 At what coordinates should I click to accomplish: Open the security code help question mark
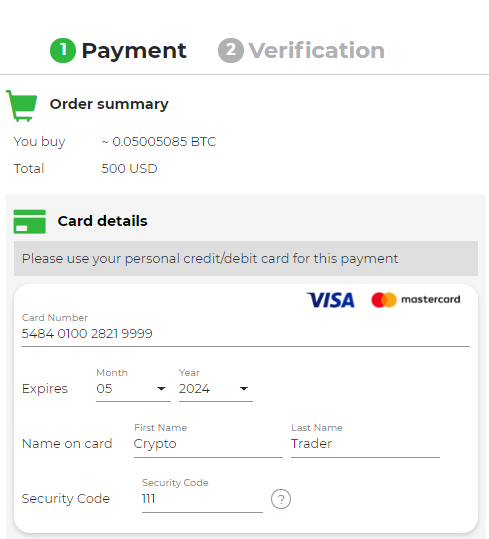pos(281,499)
